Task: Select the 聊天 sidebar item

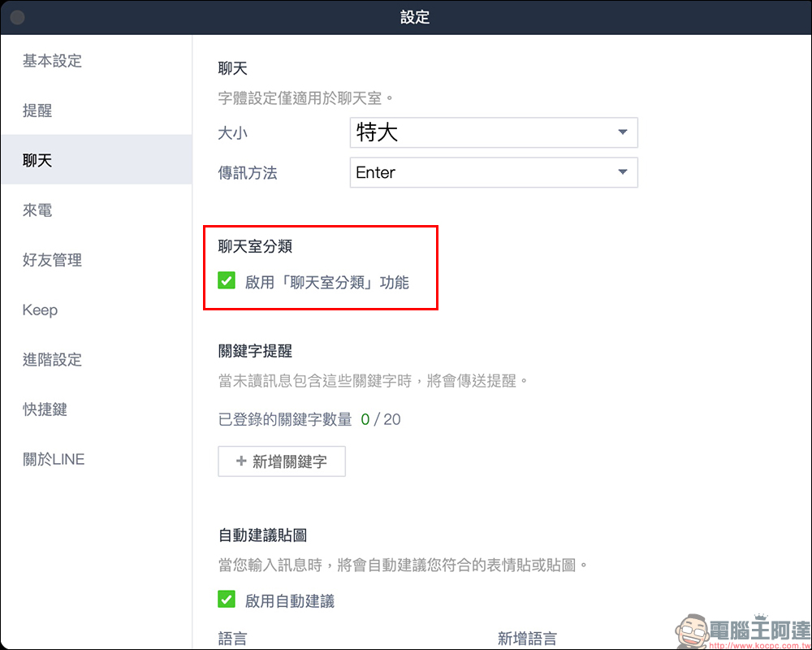Action: coord(97,160)
